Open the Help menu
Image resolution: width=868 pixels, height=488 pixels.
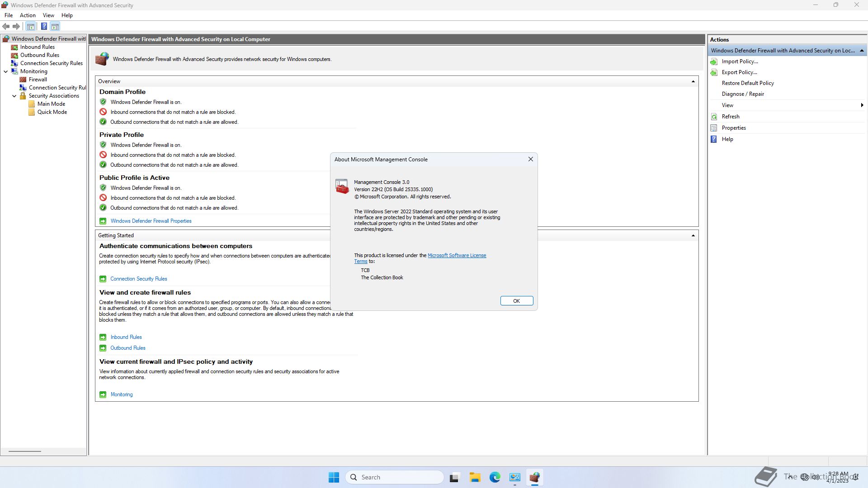[x=67, y=15]
